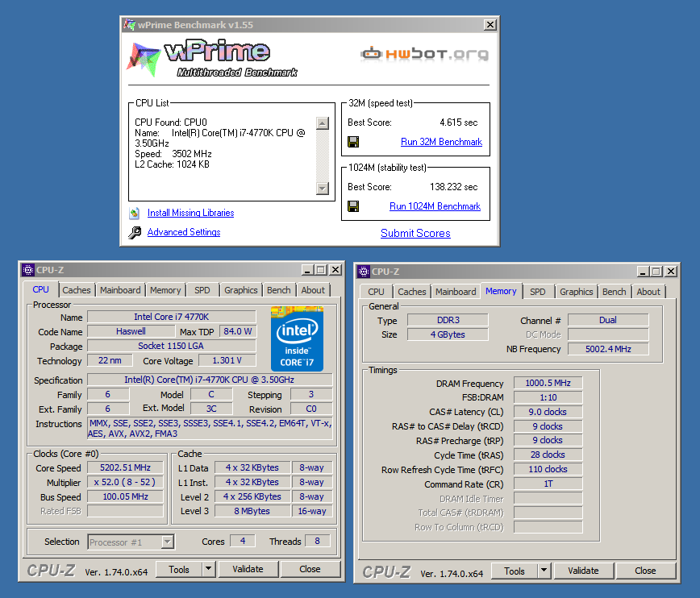Click Validate button in right CPU-Z
700x598 pixels.
584,571
